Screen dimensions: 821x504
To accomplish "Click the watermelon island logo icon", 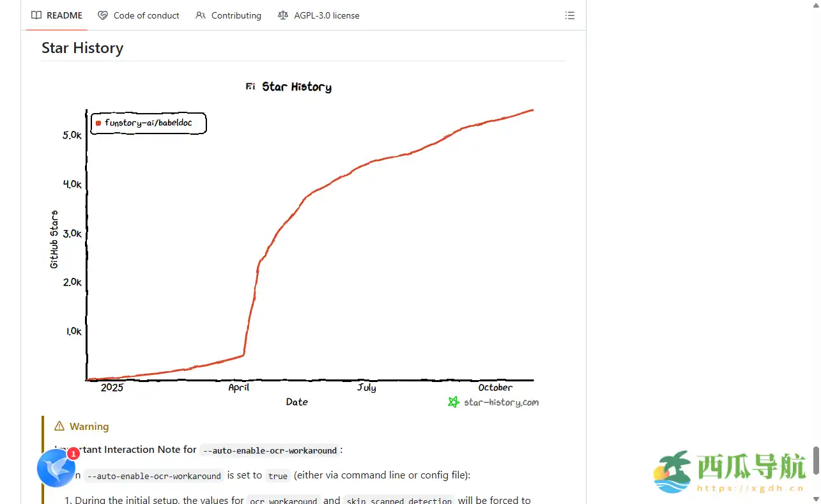I will [673, 471].
